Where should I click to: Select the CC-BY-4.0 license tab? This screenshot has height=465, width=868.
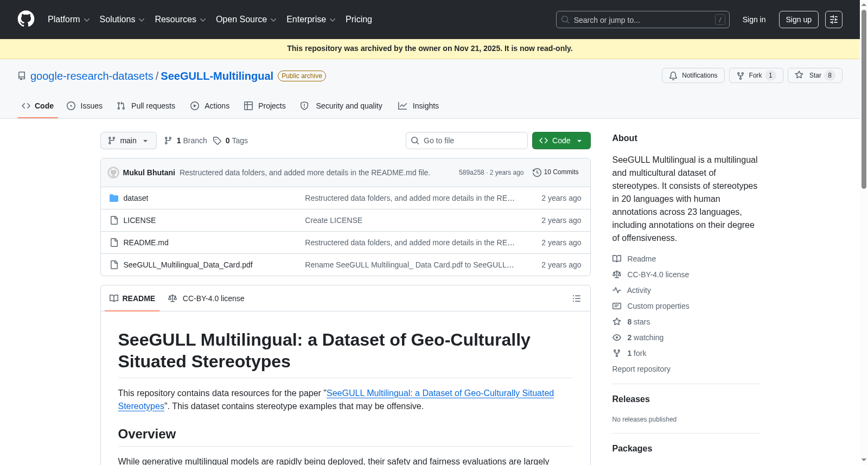point(206,298)
